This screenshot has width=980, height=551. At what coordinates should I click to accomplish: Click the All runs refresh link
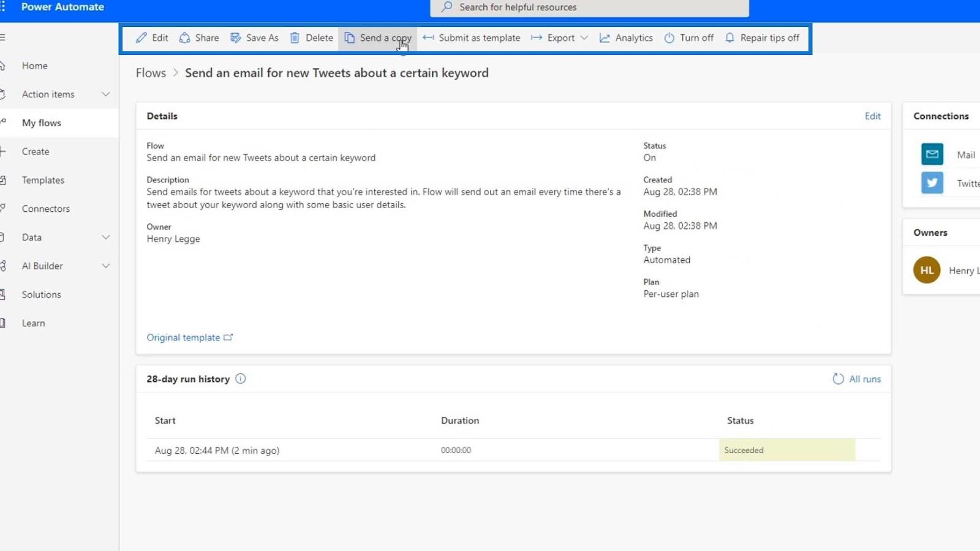coord(857,379)
